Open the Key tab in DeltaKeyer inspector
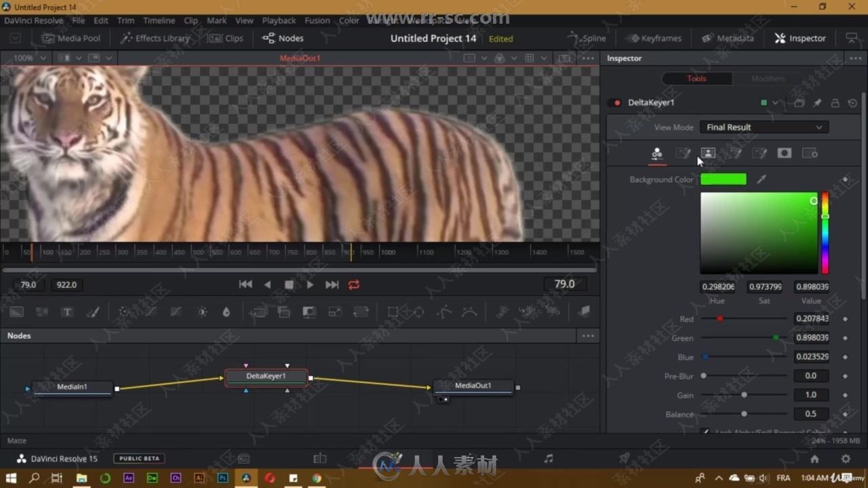This screenshot has height=488, width=868. pos(656,154)
